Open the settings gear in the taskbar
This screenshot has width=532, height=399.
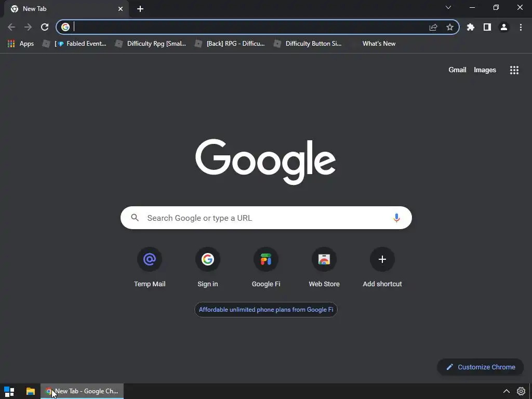tap(521, 391)
